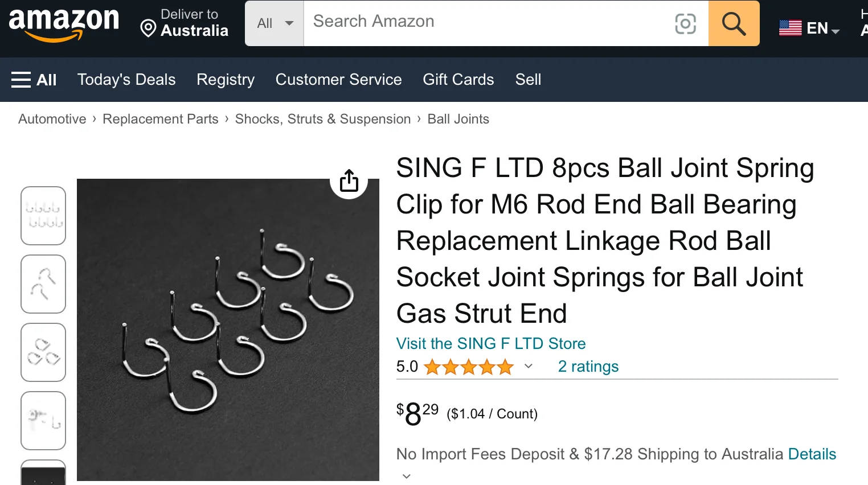Open the Gift Cards page
This screenshot has width=868, height=485.
coord(458,80)
